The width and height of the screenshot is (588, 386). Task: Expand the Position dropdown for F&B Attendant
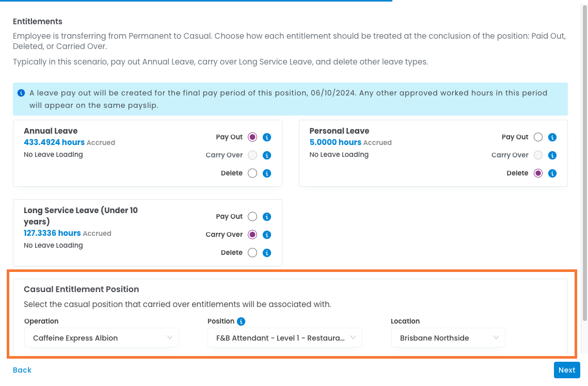tap(284, 338)
